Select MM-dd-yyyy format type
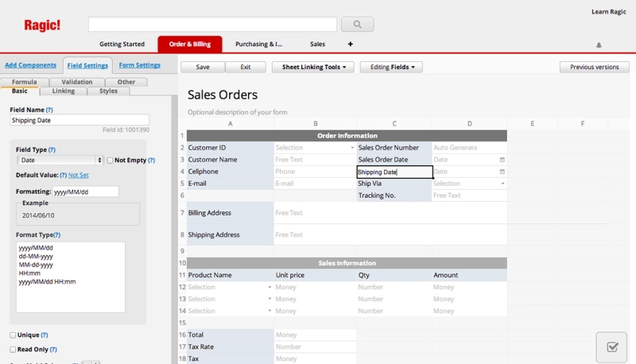Image resolution: width=636 pixels, height=364 pixels. [36, 265]
